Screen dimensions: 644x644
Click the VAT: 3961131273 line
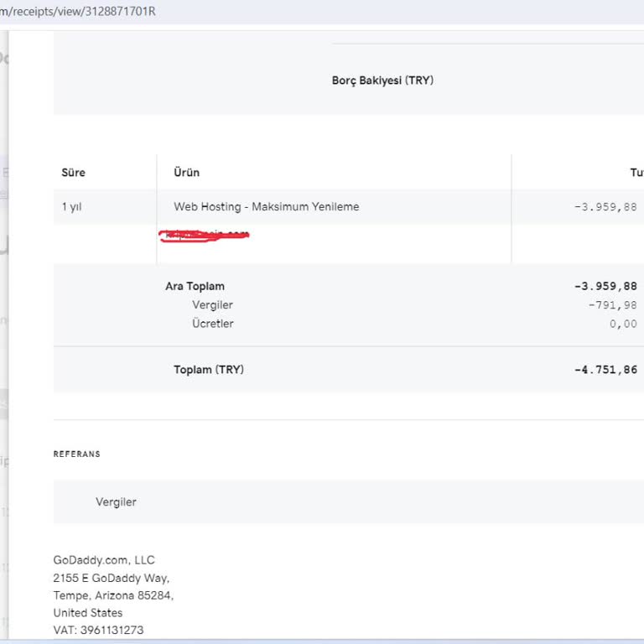pyautogui.click(x=98, y=630)
